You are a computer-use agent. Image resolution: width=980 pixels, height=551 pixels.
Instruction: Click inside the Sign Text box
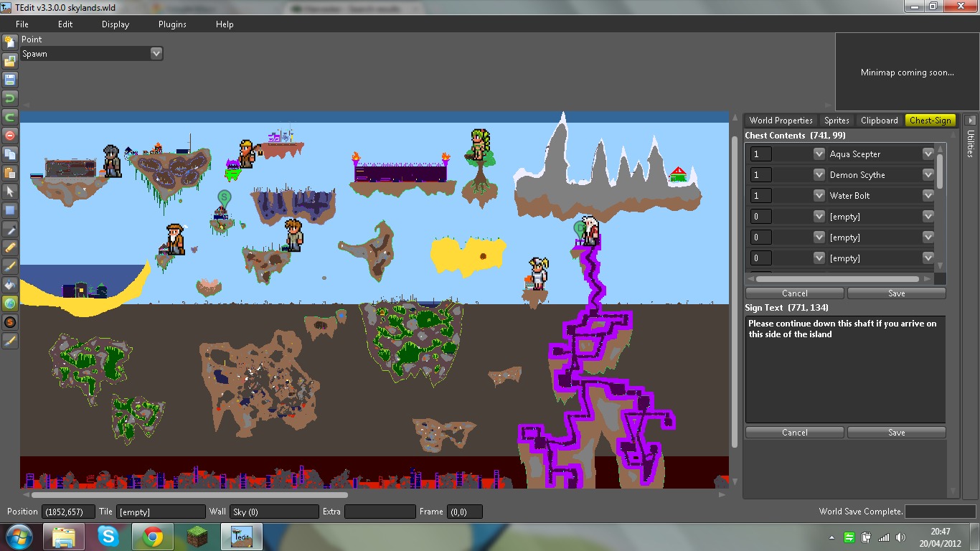point(845,369)
